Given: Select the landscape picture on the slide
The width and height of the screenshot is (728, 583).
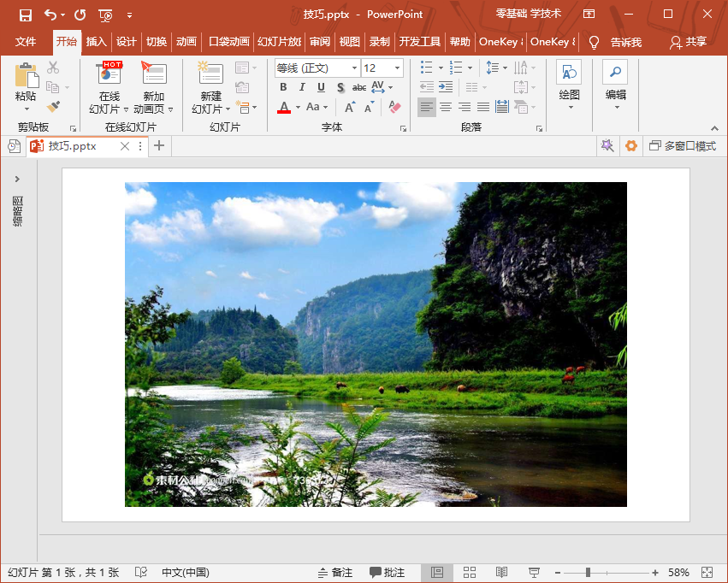Looking at the screenshot, I should pos(376,344).
